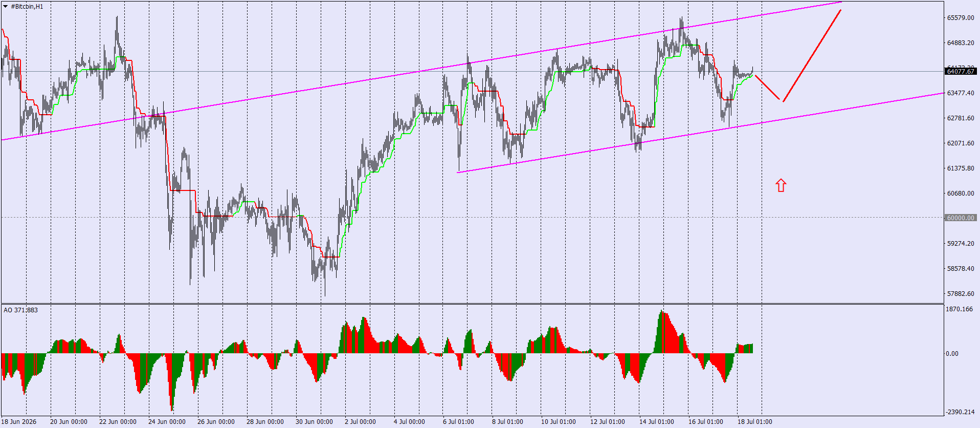980x428 pixels.
Task: Click the 61375.80 price scale label
Action: (x=961, y=168)
